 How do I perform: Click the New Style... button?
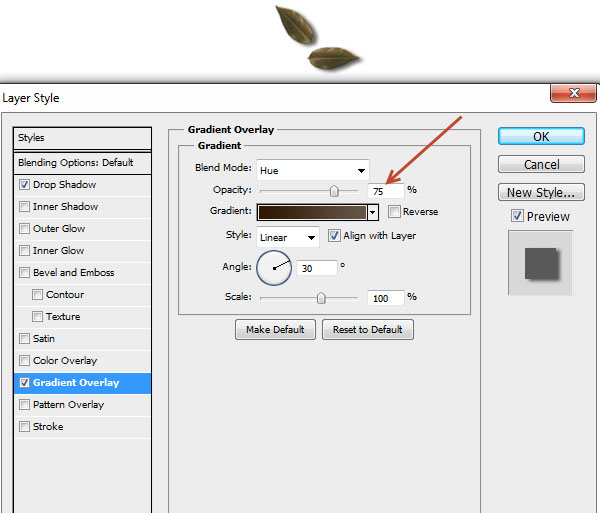click(541, 192)
